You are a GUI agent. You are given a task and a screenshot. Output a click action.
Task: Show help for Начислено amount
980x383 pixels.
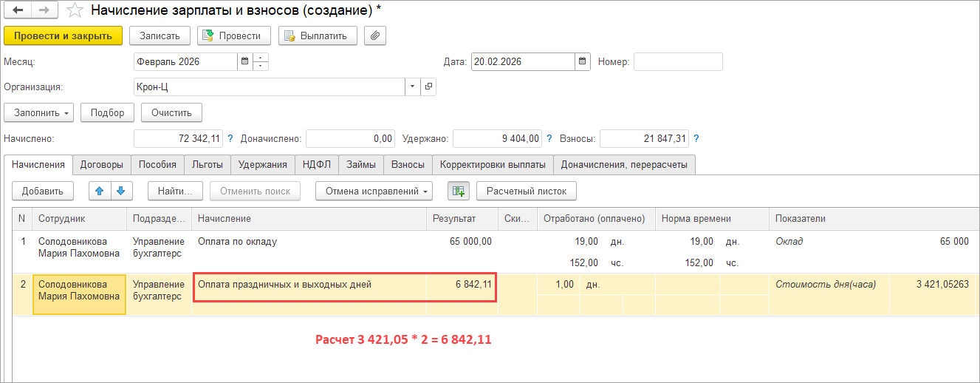pos(230,138)
